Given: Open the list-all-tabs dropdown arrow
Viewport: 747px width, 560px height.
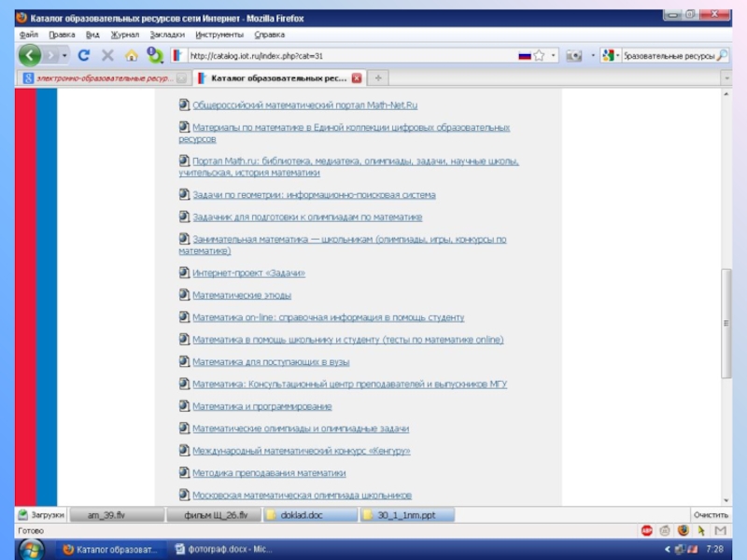Looking at the screenshot, I should (x=726, y=78).
